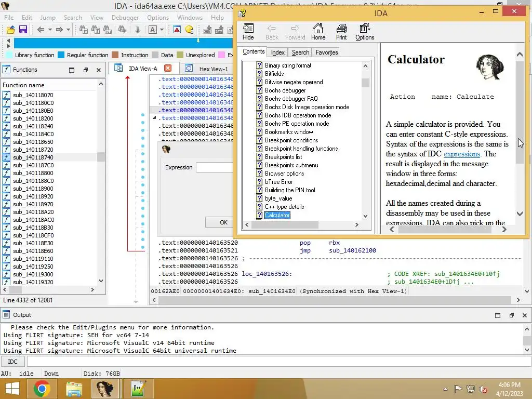Select function sub_140118740 in Functions list

pyautogui.click(x=33, y=157)
